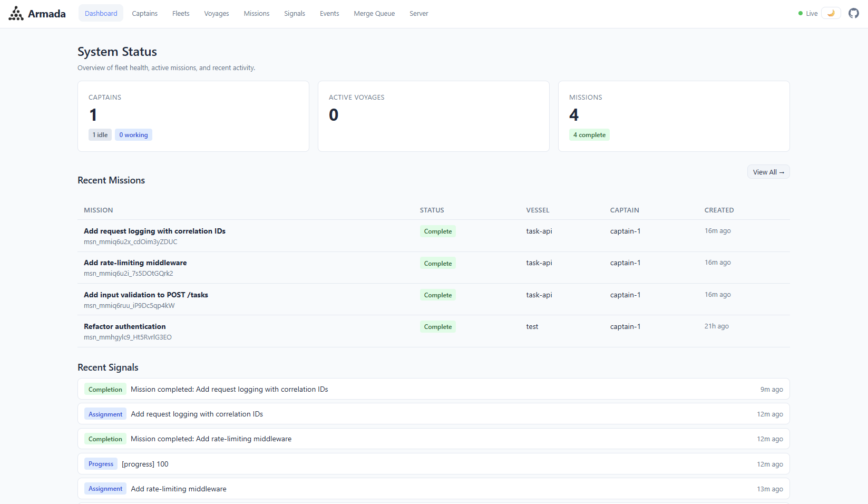Open the Signals page

click(x=294, y=13)
